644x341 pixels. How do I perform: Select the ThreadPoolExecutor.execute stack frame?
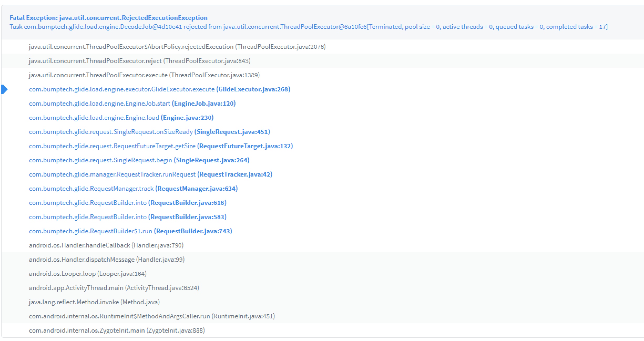144,75
